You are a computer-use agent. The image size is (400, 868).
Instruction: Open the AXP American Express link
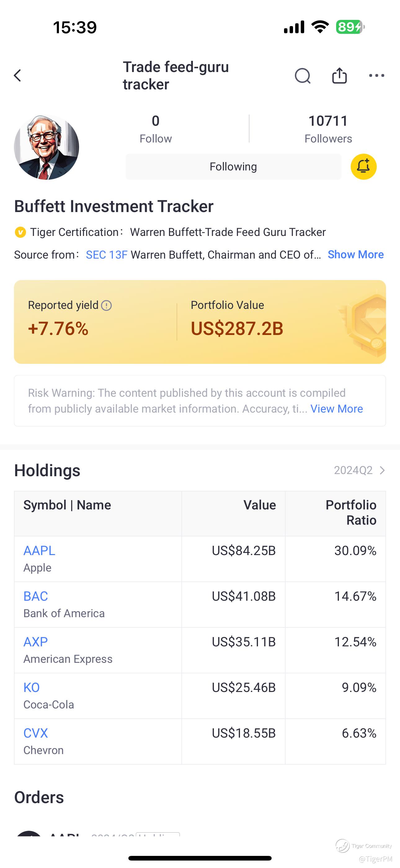[x=36, y=642]
